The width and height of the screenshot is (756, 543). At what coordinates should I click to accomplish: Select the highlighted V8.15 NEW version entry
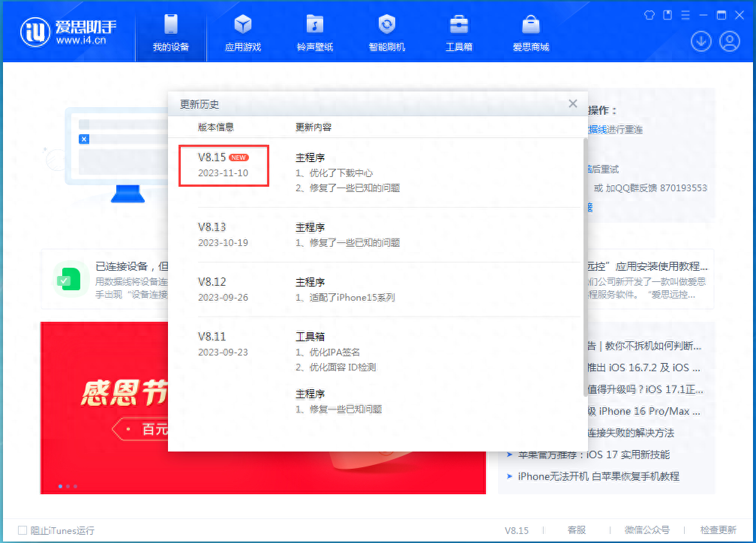(223, 165)
